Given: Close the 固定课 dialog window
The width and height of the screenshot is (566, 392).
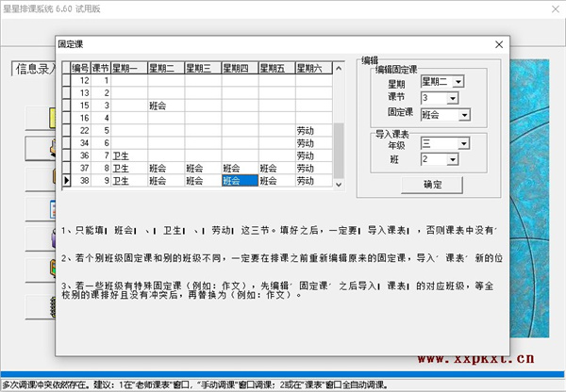Looking at the screenshot, I should 498,43.
